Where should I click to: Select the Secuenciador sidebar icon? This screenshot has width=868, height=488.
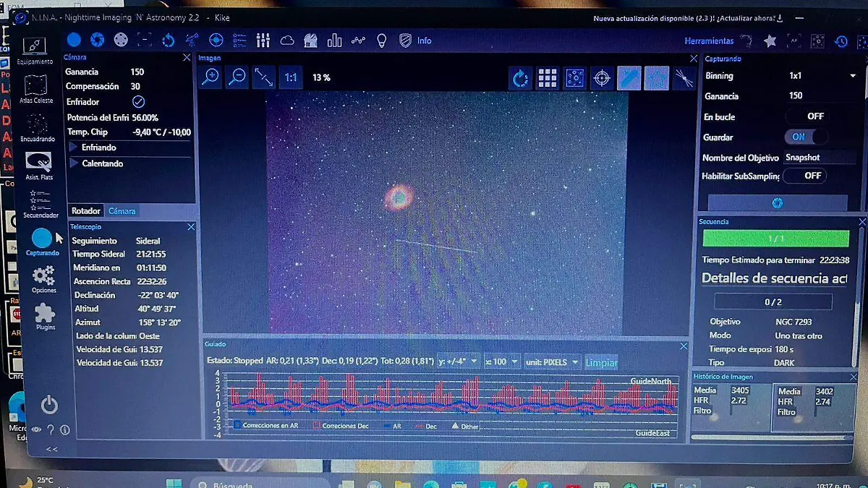tap(41, 199)
